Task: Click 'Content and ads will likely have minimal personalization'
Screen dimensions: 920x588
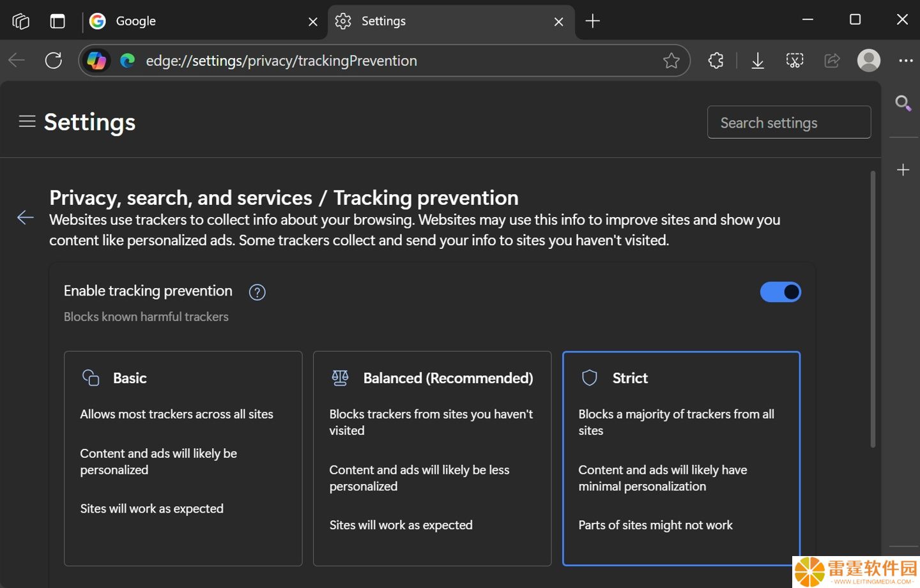Action: [x=663, y=478]
